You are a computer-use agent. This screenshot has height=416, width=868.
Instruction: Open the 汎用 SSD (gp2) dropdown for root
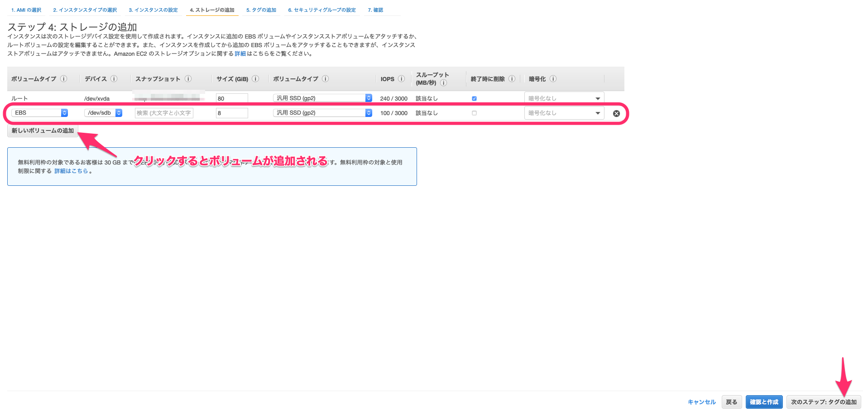point(322,97)
